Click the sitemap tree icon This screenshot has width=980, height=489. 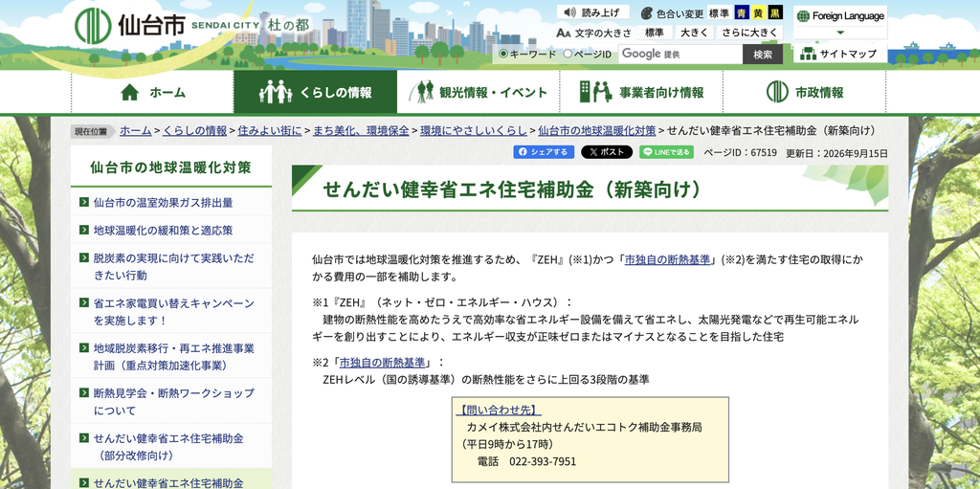coord(808,54)
